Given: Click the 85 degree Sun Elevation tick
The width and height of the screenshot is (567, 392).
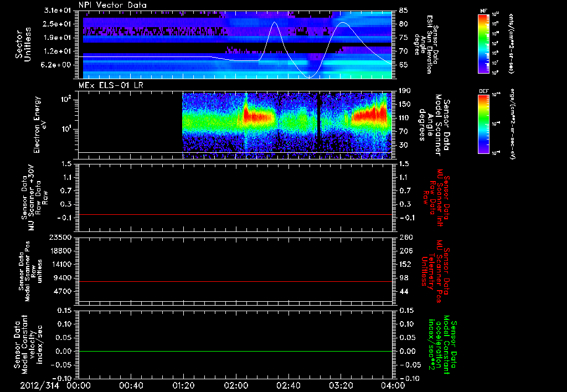Looking at the screenshot, I should tap(404, 11).
